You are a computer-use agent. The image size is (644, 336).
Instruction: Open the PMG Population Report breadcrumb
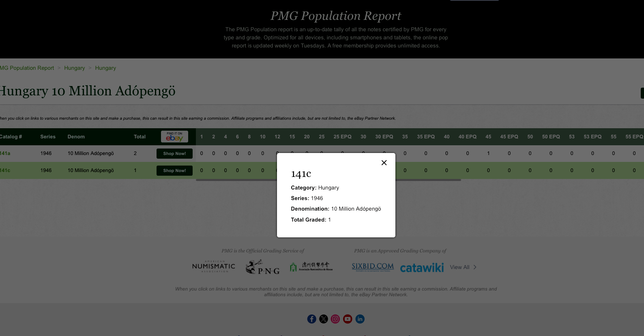pos(27,68)
